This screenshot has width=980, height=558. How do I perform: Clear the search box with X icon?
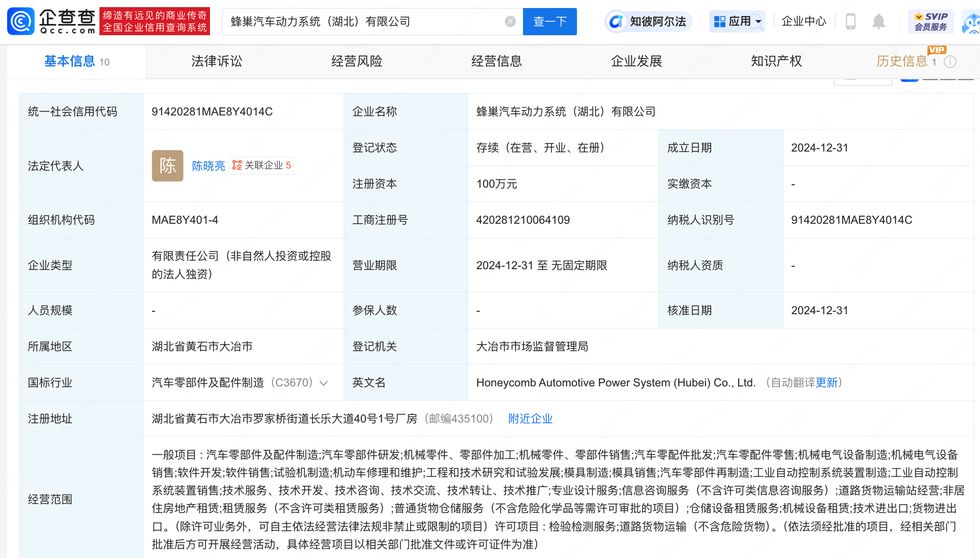(x=510, y=21)
